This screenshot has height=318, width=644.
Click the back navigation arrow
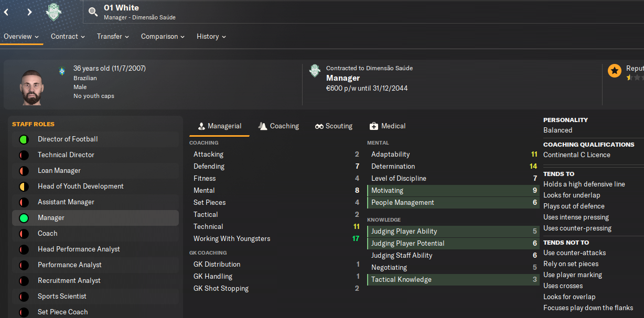6,12
